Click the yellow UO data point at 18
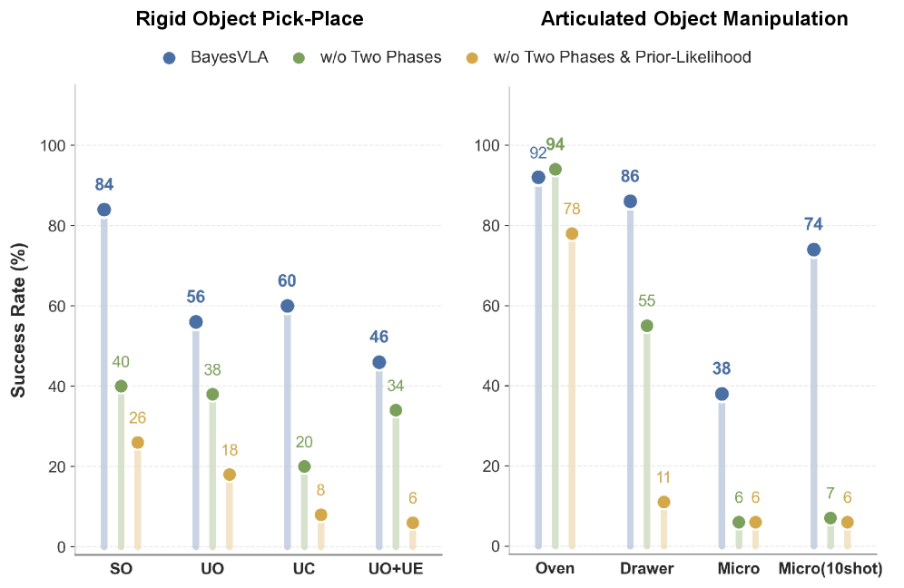Image resolution: width=904 pixels, height=588 pixels. (230, 475)
